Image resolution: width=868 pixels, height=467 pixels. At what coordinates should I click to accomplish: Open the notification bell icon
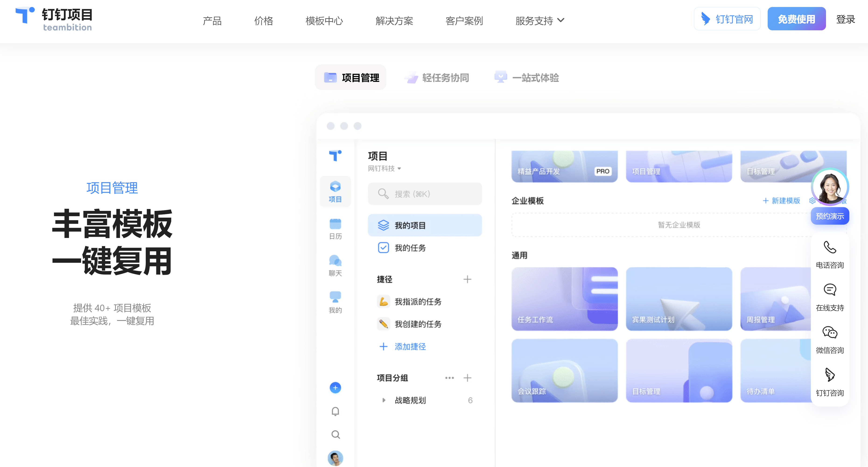point(335,411)
